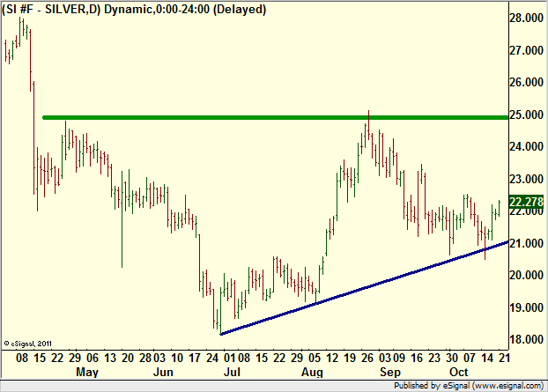Screen dimensions: 548x392
Task: Click the May month label
Action: coord(87,373)
